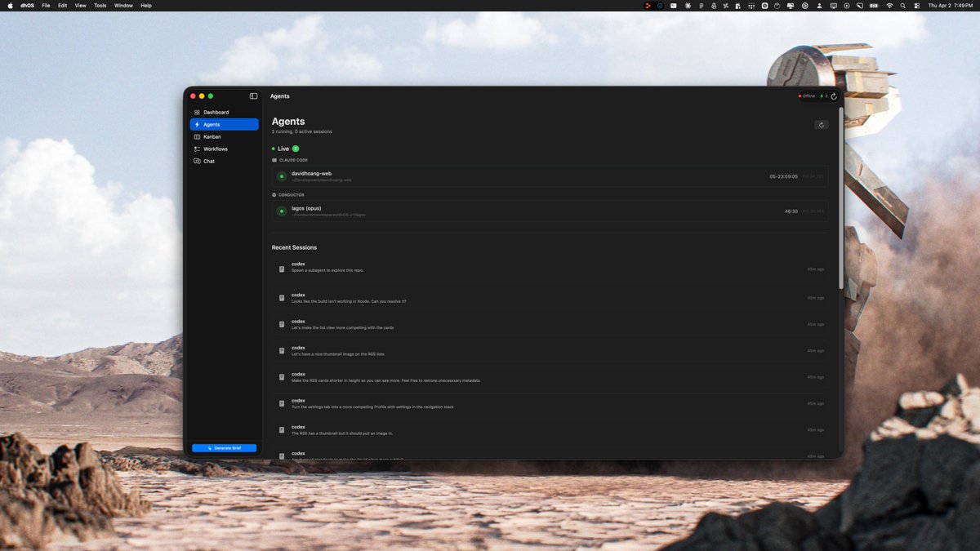
Task: Click the Live count badge
Action: [x=296, y=149]
